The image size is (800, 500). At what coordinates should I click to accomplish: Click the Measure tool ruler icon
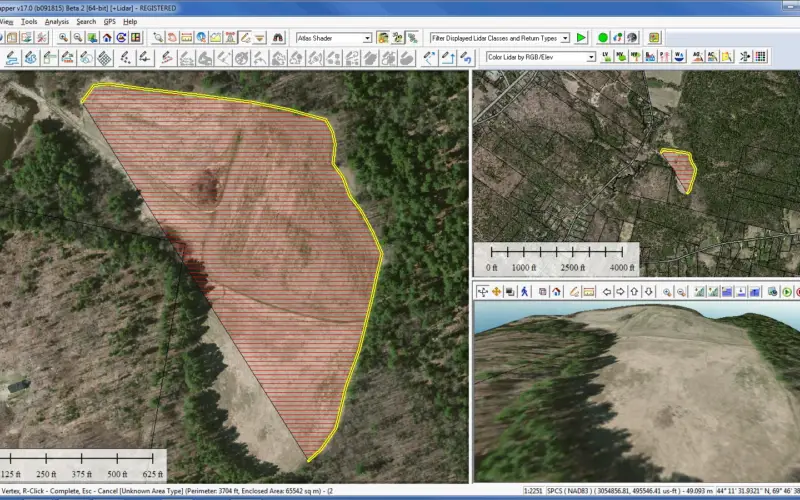[x=187, y=38]
